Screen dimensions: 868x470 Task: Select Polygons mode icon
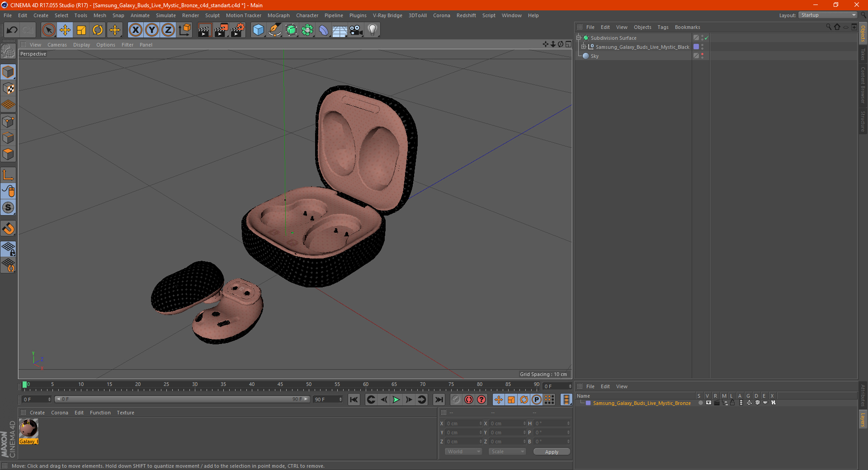(x=8, y=154)
